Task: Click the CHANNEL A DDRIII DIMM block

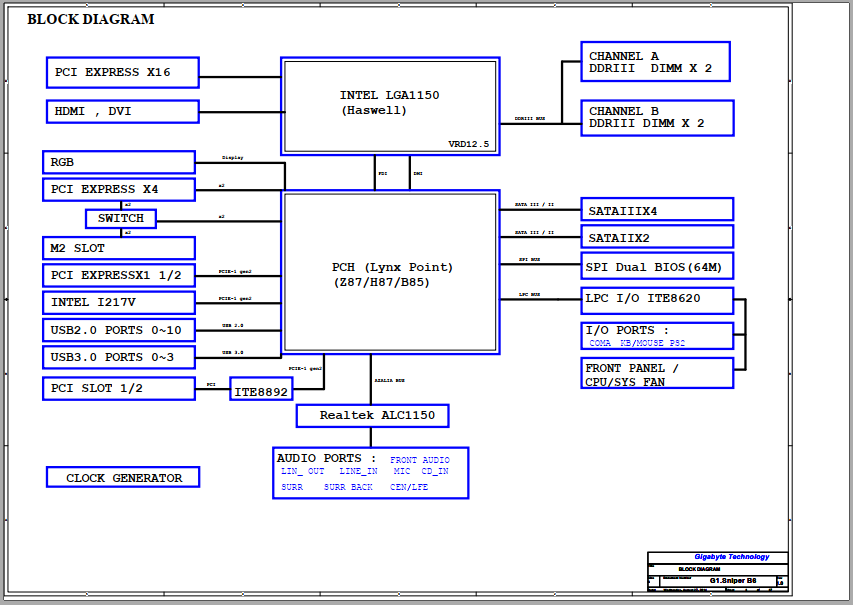Action: pos(655,62)
